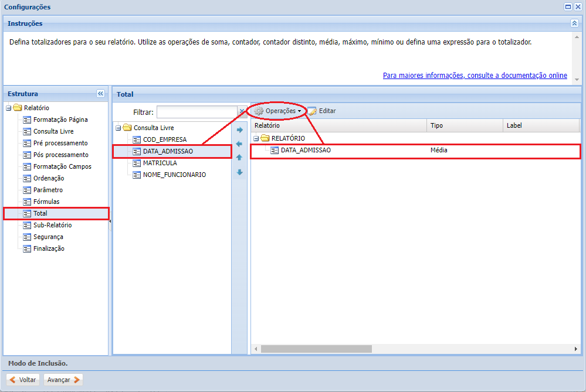Open the online documentation link

pos(475,76)
